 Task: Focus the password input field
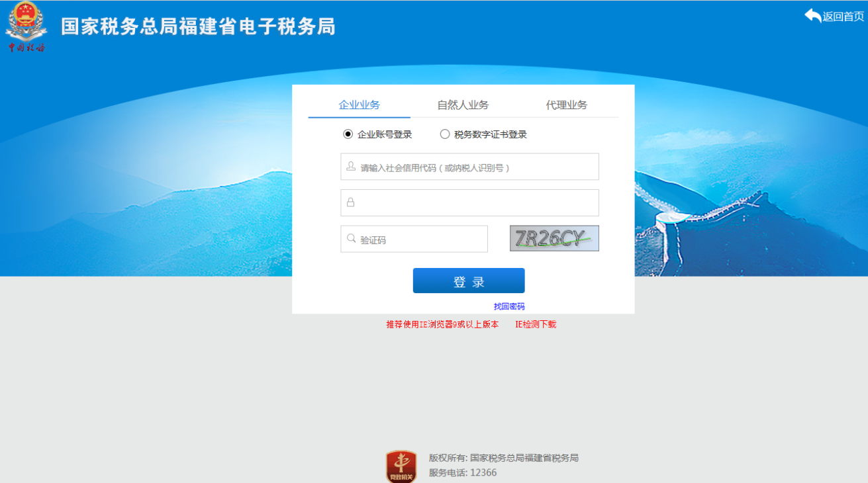[477, 202]
